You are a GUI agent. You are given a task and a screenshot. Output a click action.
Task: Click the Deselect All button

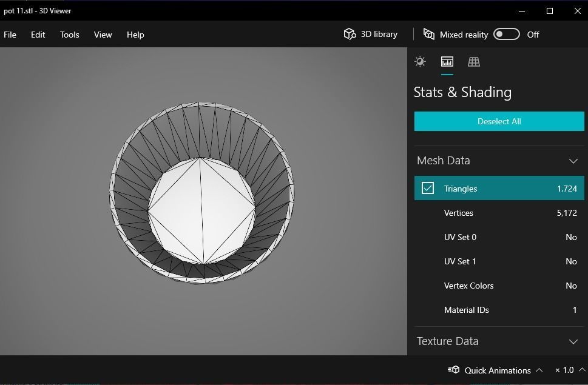(x=499, y=121)
